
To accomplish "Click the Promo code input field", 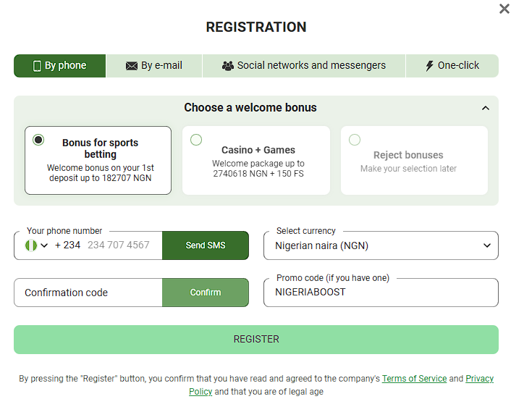I will coord(381,293).
